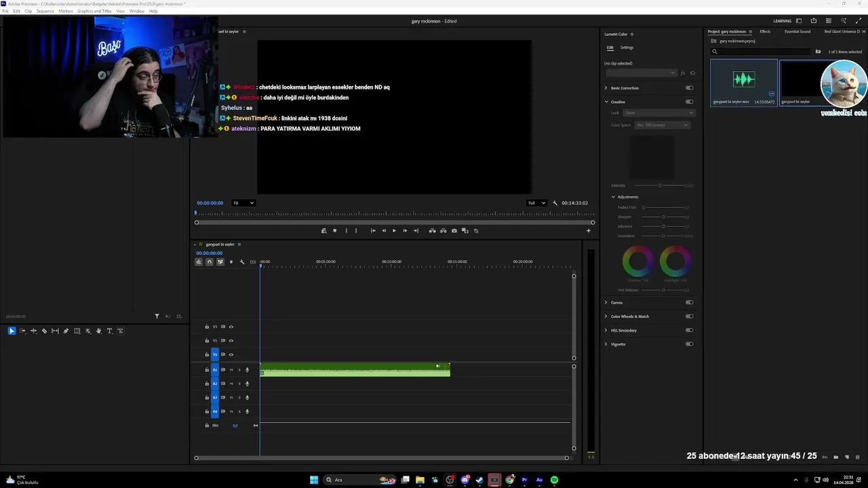This screenshot has height=488, width=868.
Task: Click Go to Out point button
Action: [x=416, y=230]
